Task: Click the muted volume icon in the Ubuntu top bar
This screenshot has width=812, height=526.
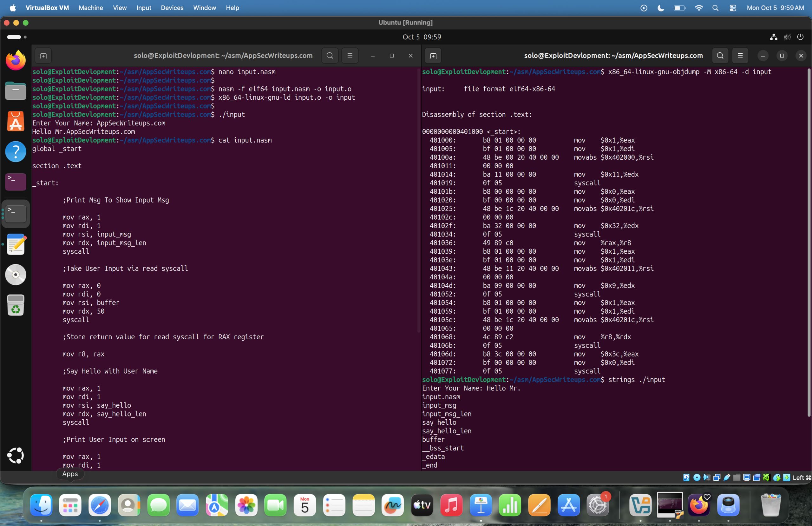Action: click(x=787, y=37)
